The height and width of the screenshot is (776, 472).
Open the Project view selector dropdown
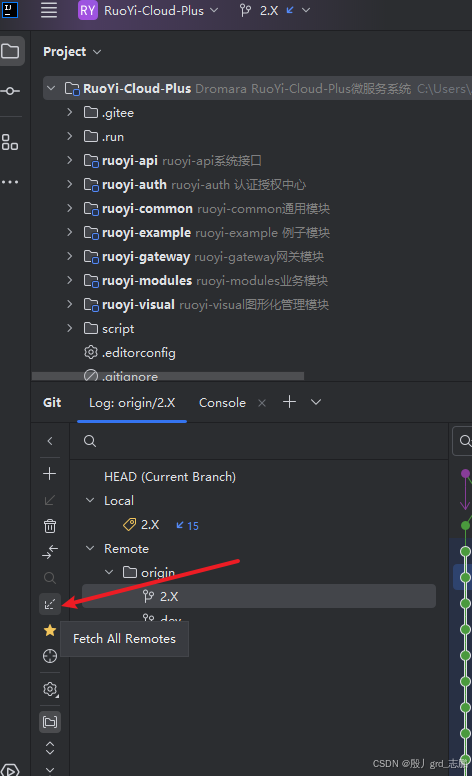click(x=72, y=52)
